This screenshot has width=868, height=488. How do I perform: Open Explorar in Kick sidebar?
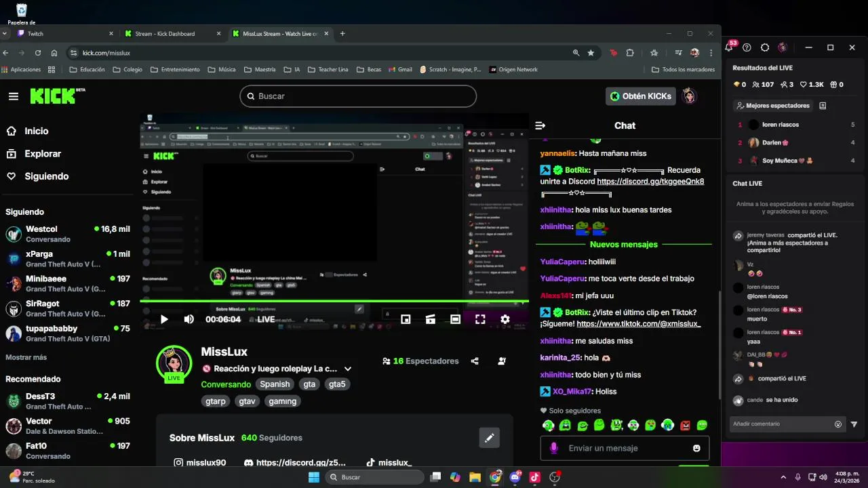pyautogui.click(x=34, y=154)
